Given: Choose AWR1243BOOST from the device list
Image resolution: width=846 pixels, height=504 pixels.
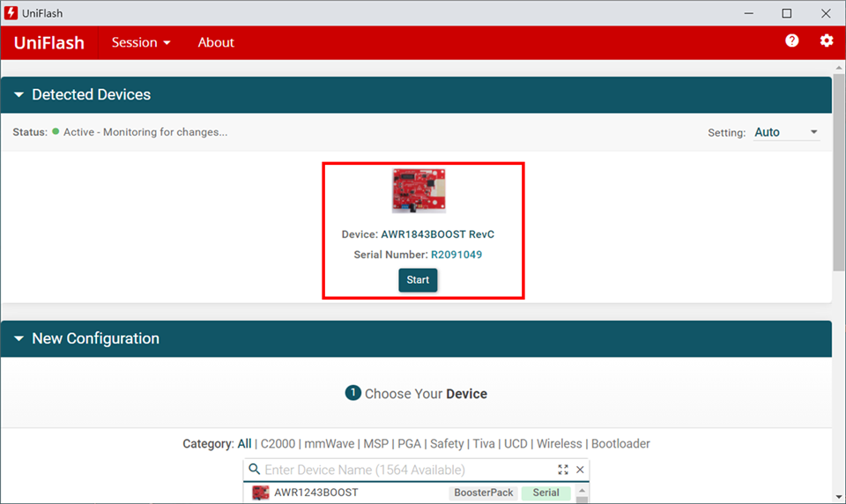Looking at the screenshot, I should pos(316,493).
